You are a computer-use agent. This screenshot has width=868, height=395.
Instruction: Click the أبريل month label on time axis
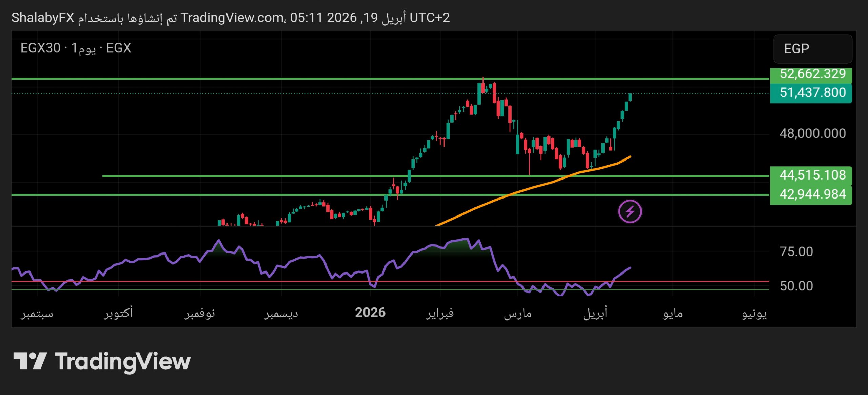pyautogui.click(x=595, y=313)
